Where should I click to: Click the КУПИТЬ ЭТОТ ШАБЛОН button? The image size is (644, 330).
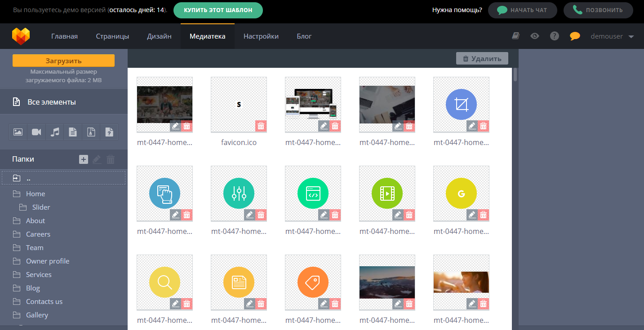pyautogui.click(x=218, y=9)
